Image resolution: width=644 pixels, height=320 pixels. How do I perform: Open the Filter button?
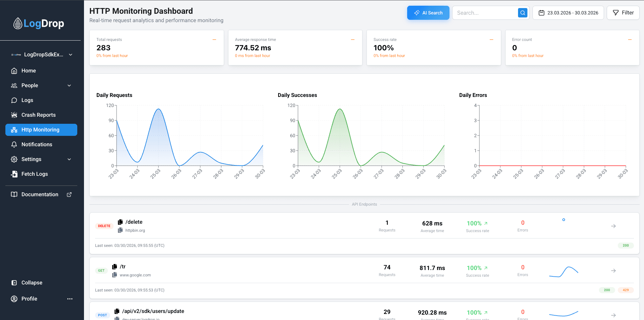coord(623,13)
